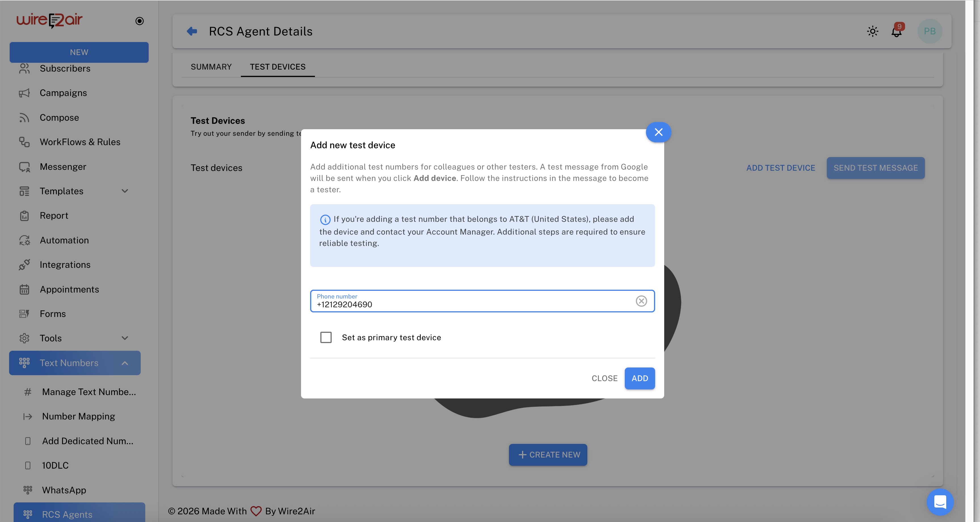Select the Campaigns megaphone icon
The image size is (980, 522).
point(24,93)
